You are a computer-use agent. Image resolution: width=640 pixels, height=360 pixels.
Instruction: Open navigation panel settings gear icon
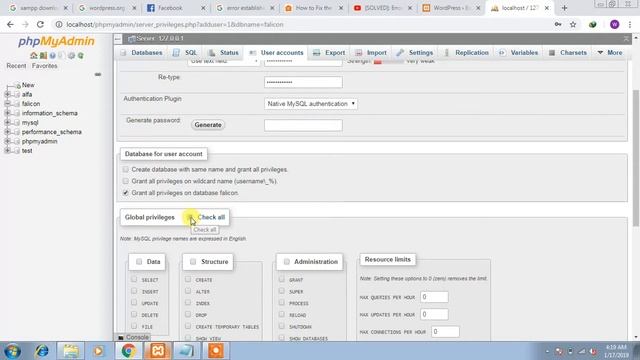tap(71, 56)
